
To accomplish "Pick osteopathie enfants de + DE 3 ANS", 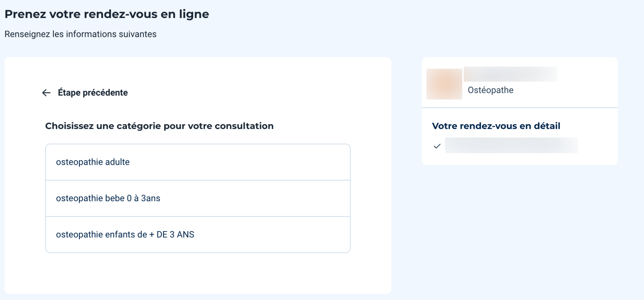I will point(198,235).
